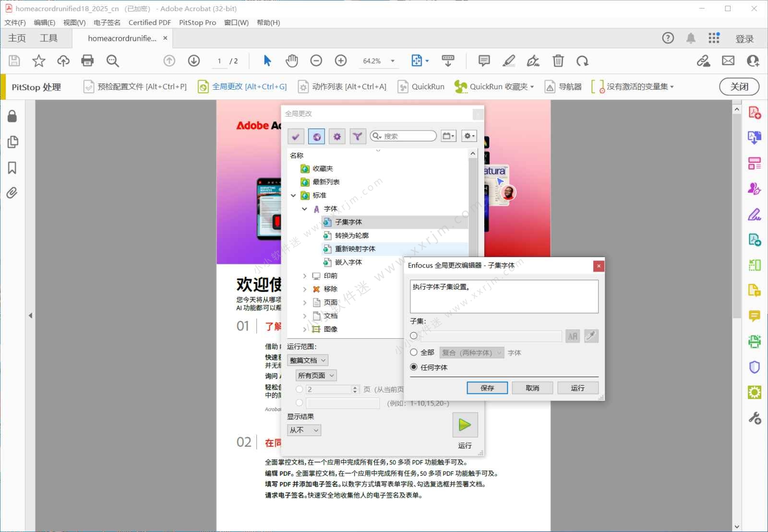Select the 全部 radio option

414,352
